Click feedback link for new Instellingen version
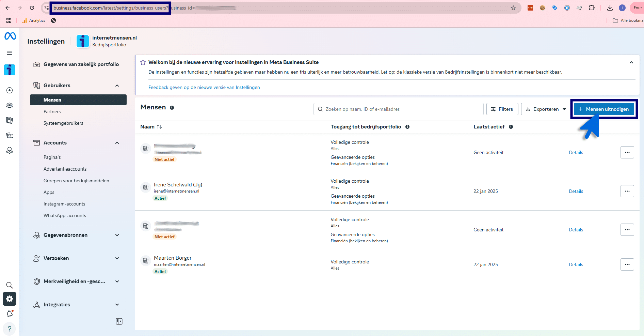This screenshot has height=336, width=644. point(204,87)
